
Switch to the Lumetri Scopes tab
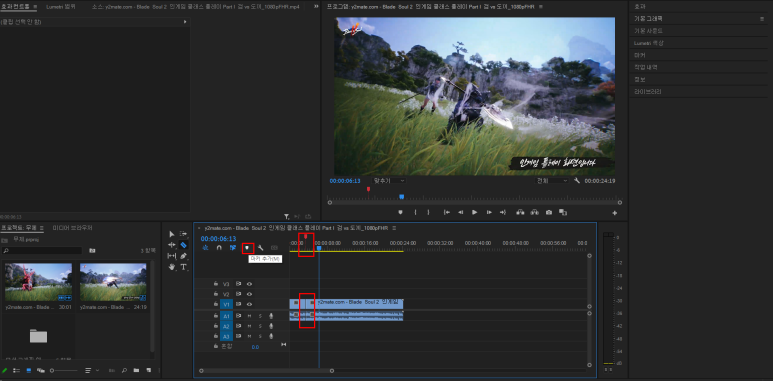coord(61,7)
